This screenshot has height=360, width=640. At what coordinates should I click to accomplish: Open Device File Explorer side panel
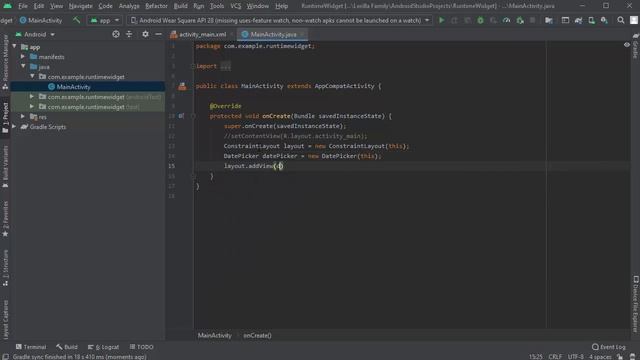(636, 304)
